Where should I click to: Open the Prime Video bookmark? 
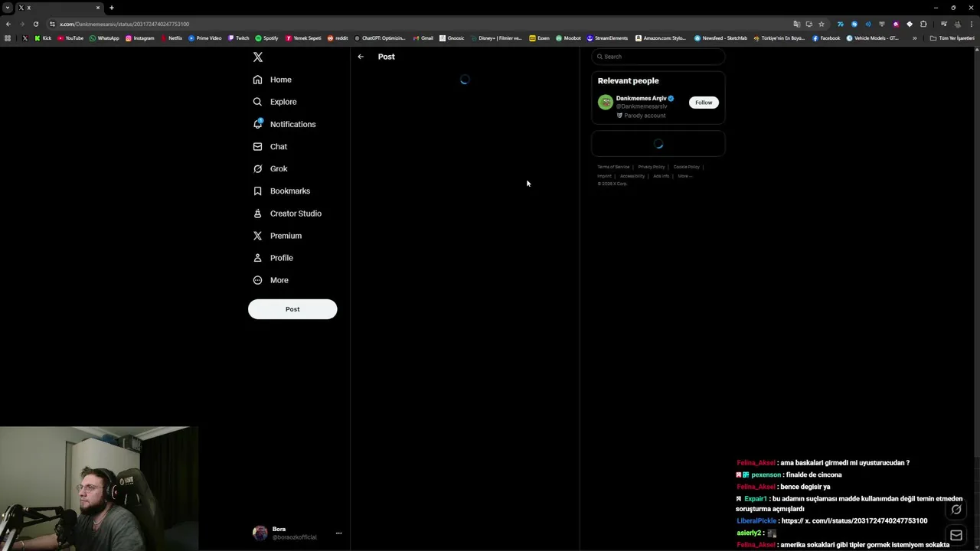(x=204, y=38)
